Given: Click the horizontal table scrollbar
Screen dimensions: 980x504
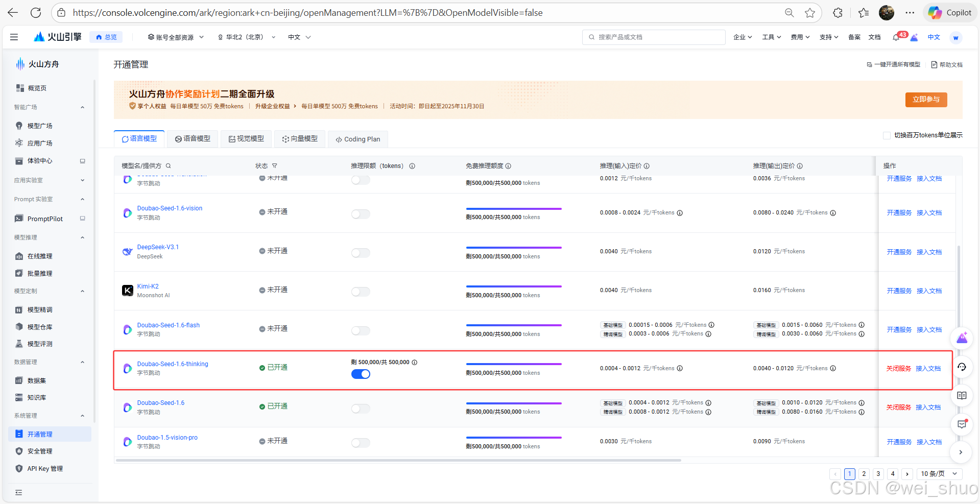Looking at the screenshot, I should pos(398,460).
